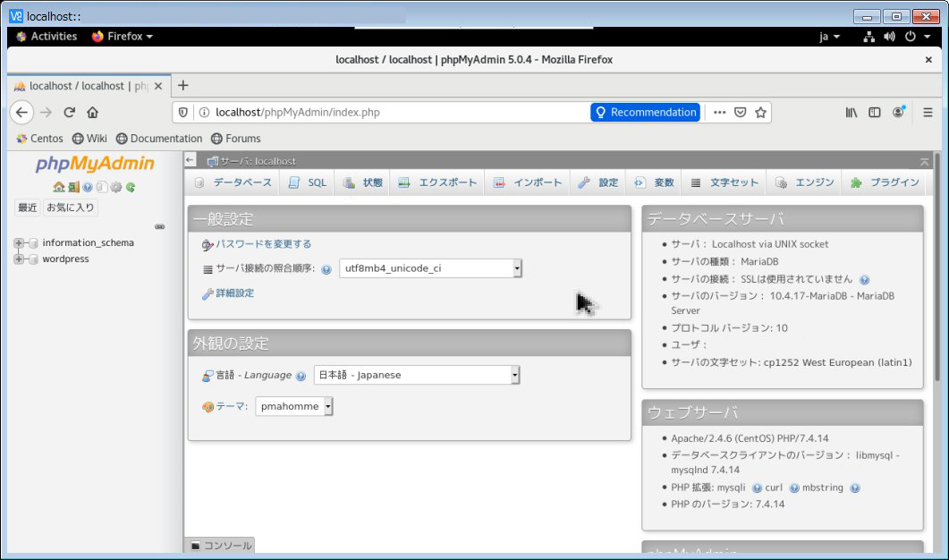Open Centos bookmark in bookmarks toolbar

(39, 139)
